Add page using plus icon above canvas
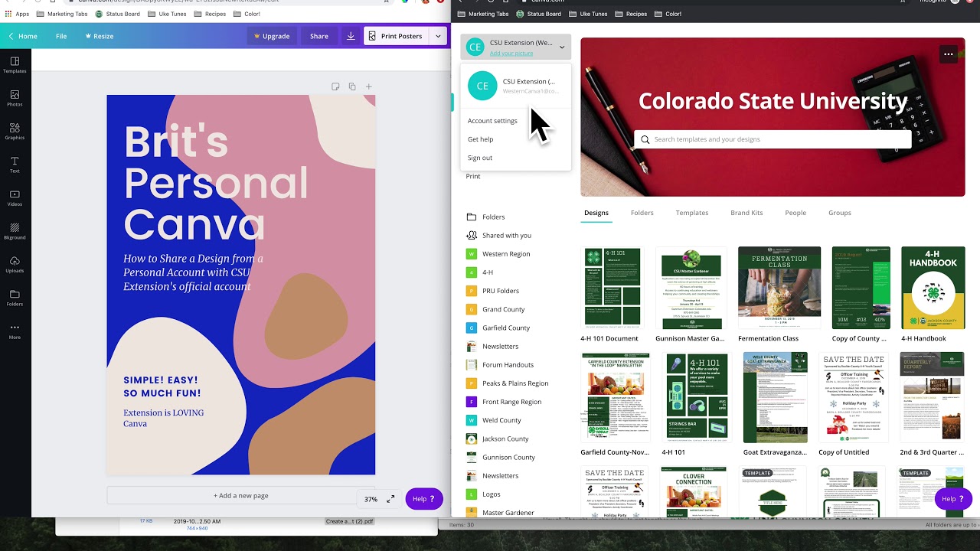The width and height of the screenshot is (980, 551). pos(368,86)
